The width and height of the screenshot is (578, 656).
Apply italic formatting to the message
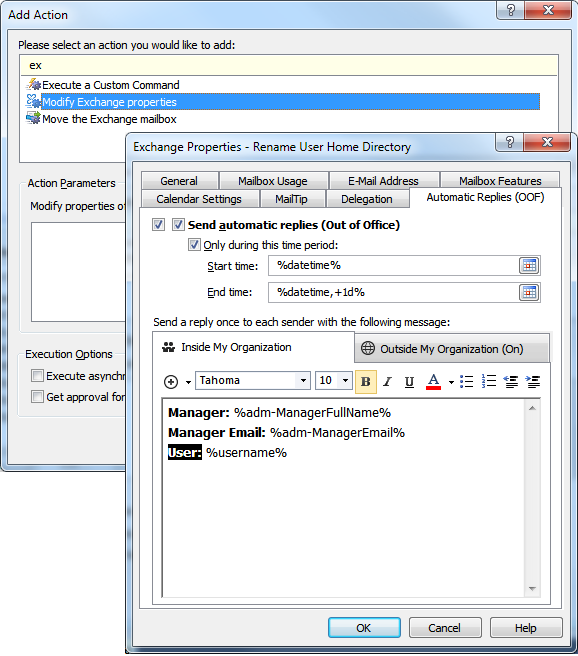388,382
